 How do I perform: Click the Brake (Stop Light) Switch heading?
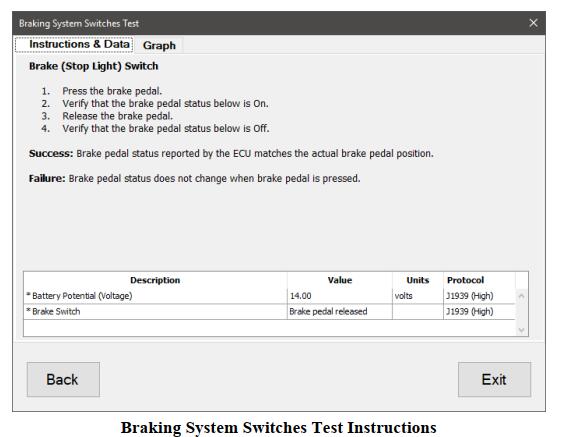(93, 66)
